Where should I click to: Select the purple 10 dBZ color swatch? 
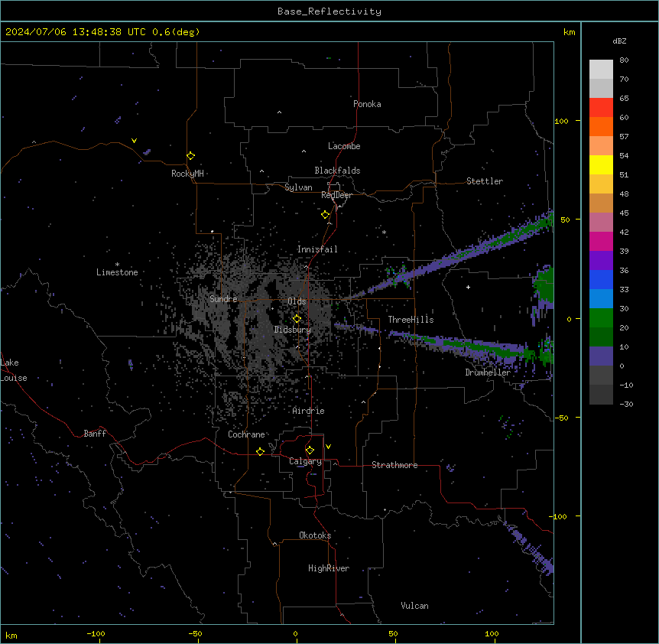point(601,356)
